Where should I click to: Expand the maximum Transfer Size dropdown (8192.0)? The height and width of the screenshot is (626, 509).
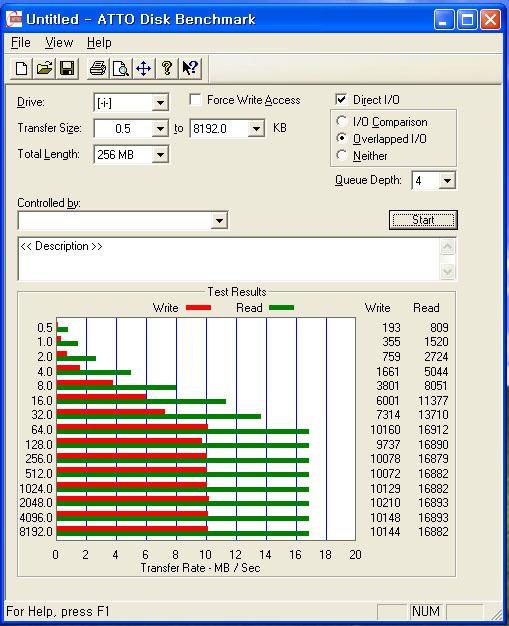click(x=256, y=129)
